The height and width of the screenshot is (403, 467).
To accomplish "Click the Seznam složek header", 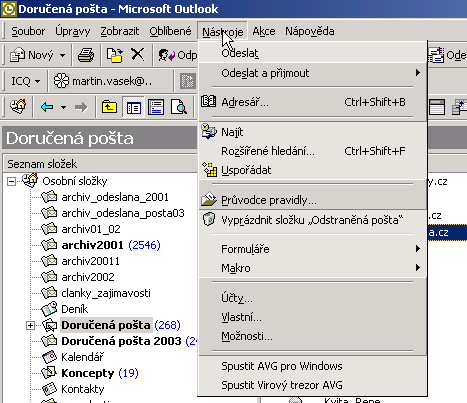I will (x=100, y=164).
